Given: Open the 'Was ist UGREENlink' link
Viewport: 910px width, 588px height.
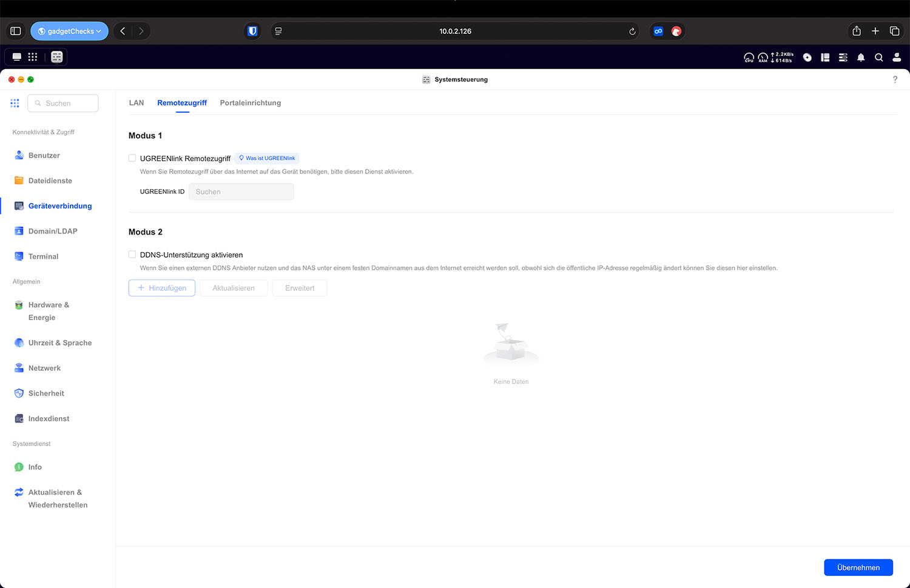Looking at the screenshot, I should [x=267, y=158].
